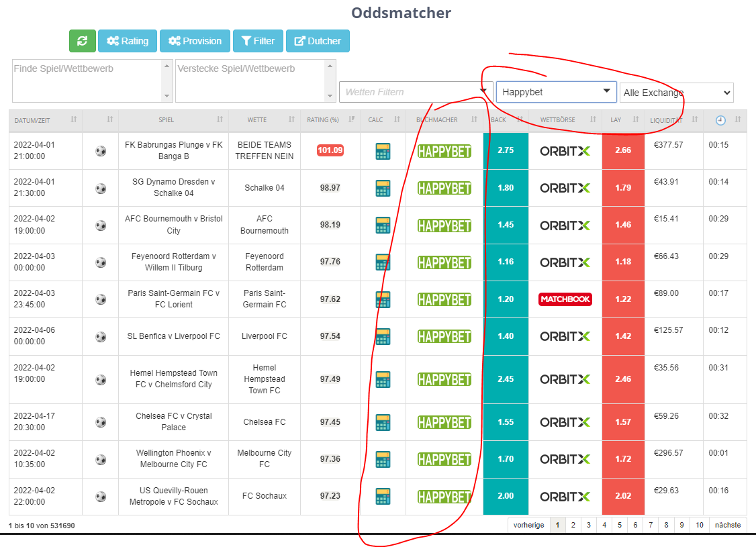The height and width of the screenshot is (547, 756).
Task: Open calculator for SG Dynamo Dresden match
Action: (383, 188)
